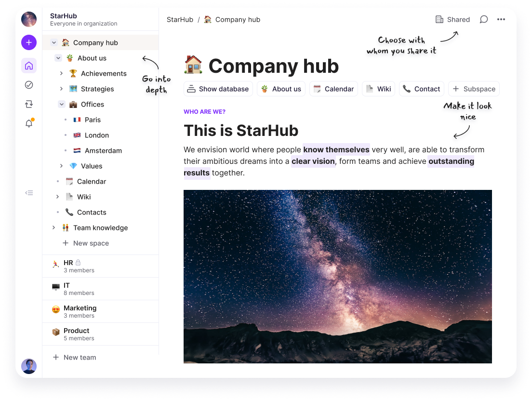Screen dimensions: 532x401
Task: Open the Product team
Action: point(100,334)
